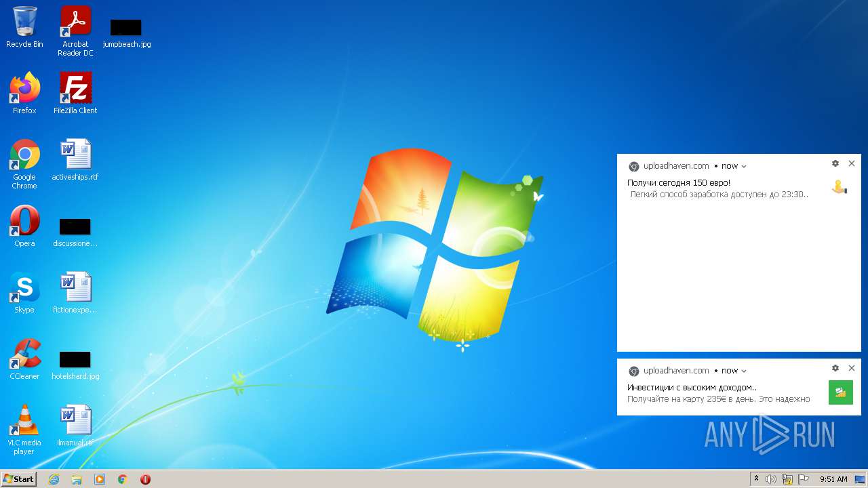Launch Internet Explorer from taskbar
The width and height of the screenshot is (868, 488).
54,479
